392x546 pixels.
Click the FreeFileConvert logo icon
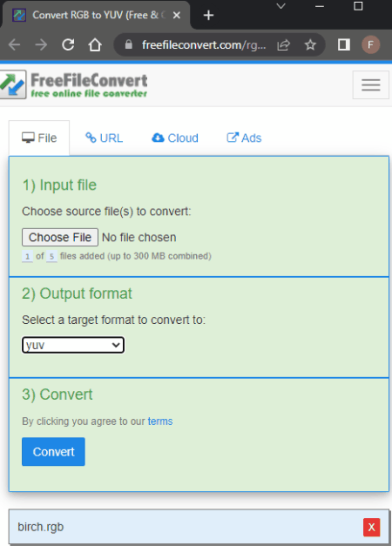click(x=13, y=84)
